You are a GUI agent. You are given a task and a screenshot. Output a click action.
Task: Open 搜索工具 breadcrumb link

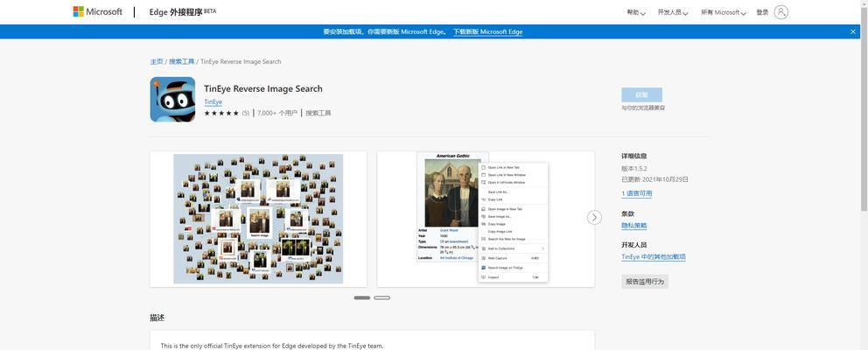point(182,61)
